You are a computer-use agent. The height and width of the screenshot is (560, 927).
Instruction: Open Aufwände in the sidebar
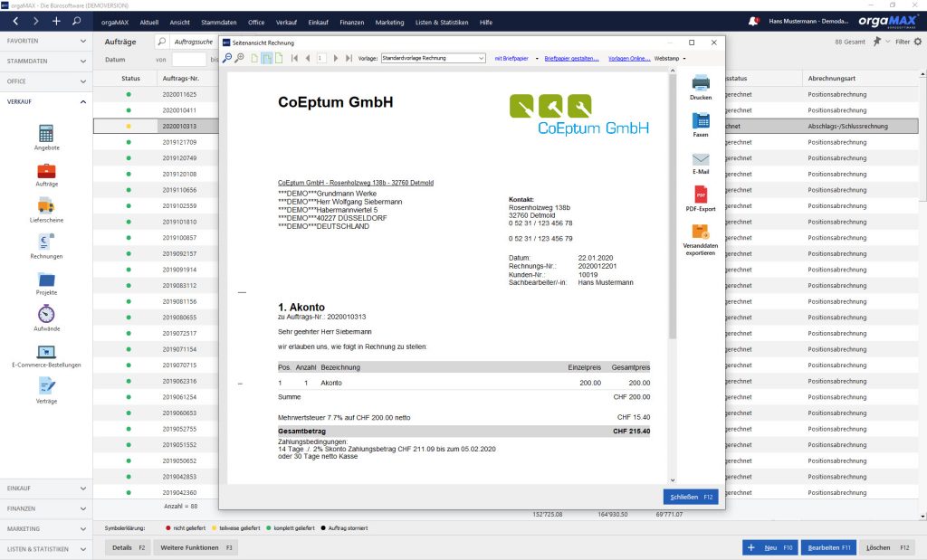coord(46,318)
